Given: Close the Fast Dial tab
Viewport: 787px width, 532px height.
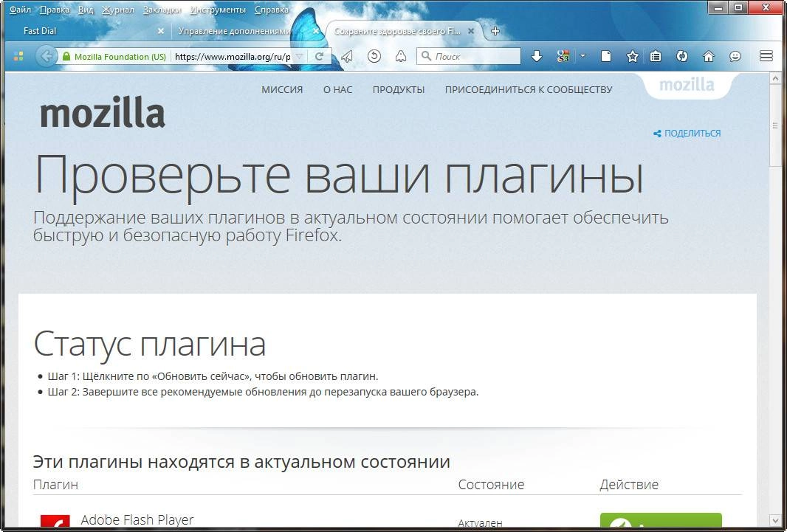Looking at the screenshot, I should coord(161,31).
